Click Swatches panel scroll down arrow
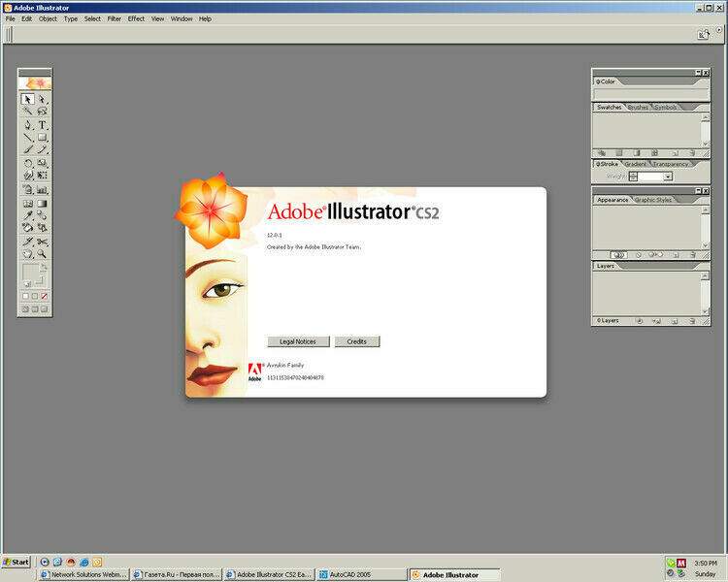 point(706,144)
